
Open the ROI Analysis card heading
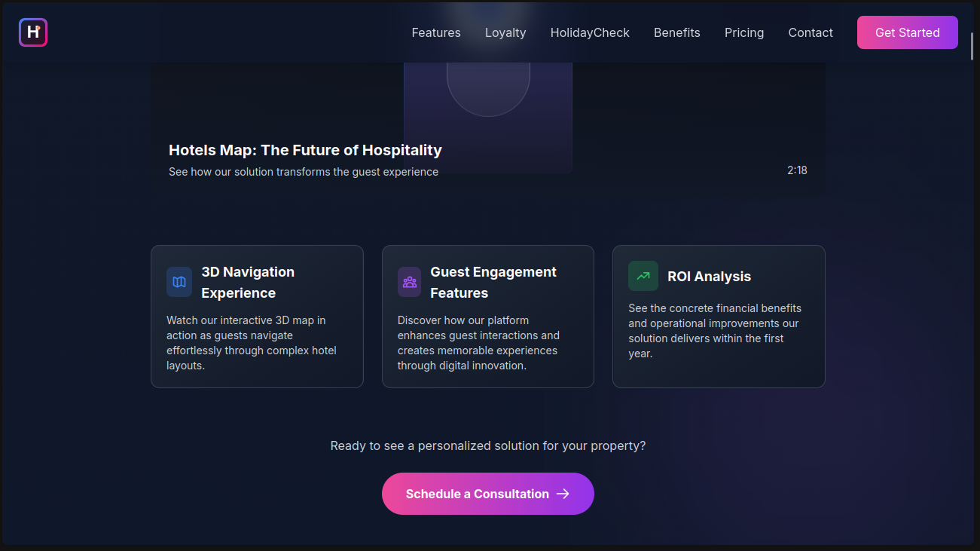[x=709, y=277]
